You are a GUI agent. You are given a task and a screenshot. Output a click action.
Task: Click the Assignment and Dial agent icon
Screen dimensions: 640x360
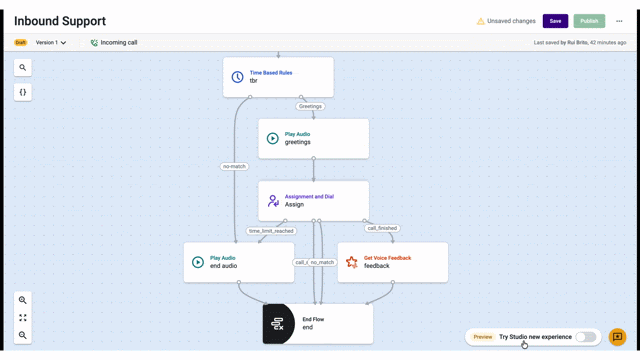tap(273, 201)
